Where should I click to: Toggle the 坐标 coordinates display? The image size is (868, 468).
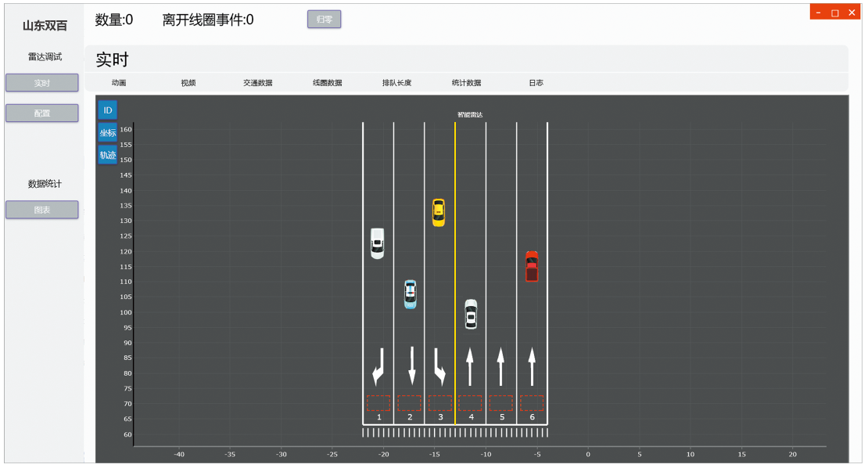tap(108, 133)
